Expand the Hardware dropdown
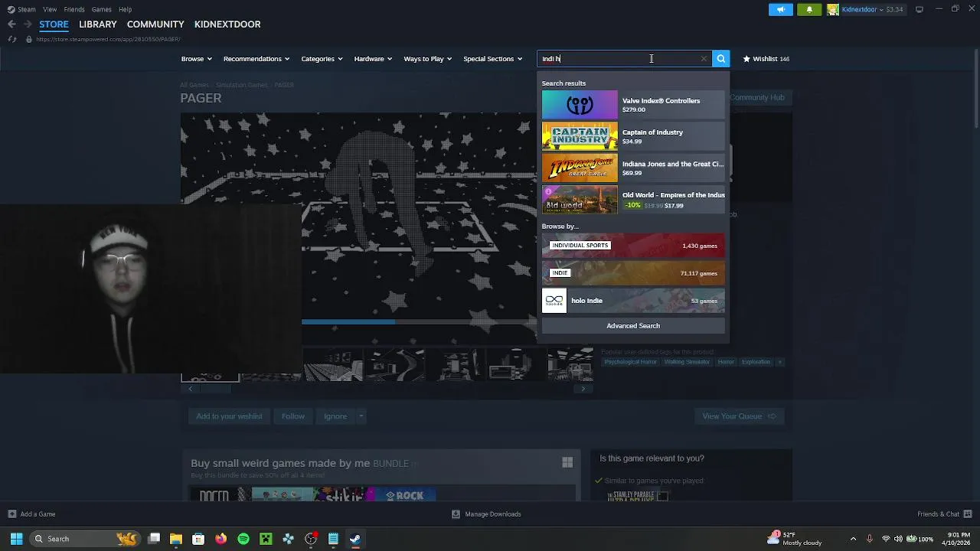 373,59
